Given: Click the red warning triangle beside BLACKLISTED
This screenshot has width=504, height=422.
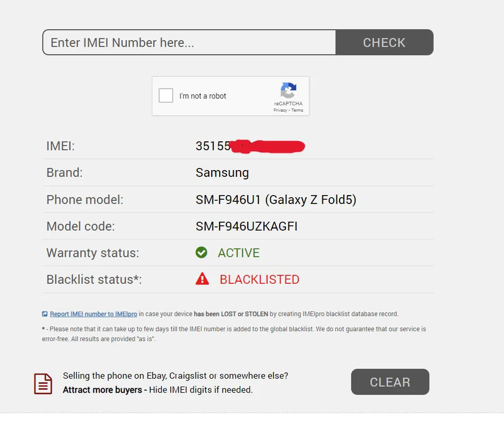Looking at the screenshot, I should coord(202,279).
